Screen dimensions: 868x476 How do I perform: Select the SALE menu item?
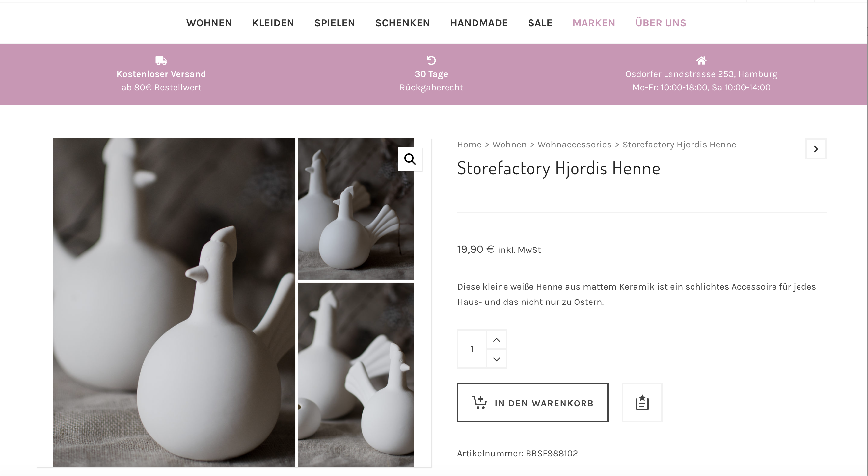coord(540,23)
